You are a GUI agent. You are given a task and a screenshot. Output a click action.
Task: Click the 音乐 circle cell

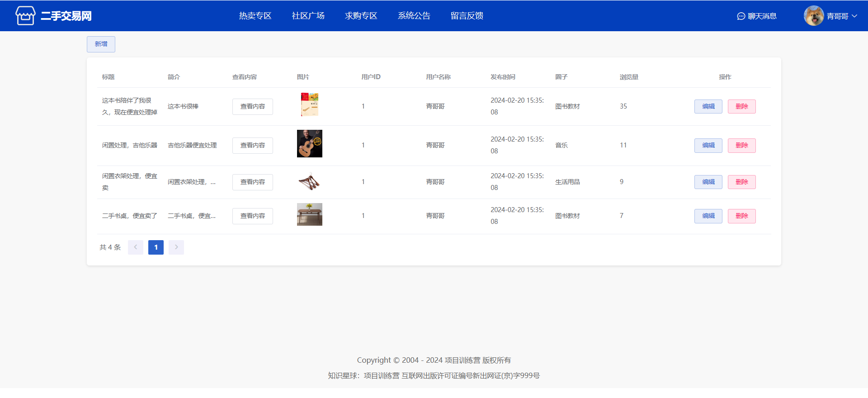(561, 146)
